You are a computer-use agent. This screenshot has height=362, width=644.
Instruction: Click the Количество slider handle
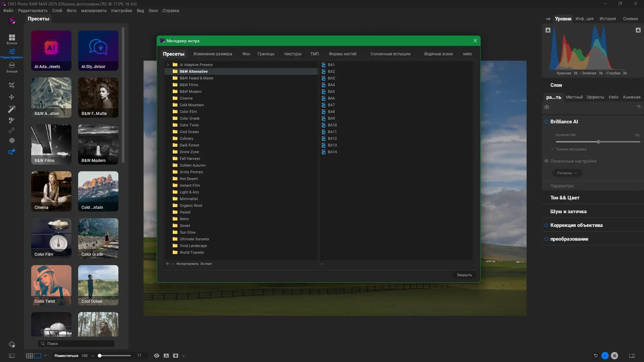598,142
